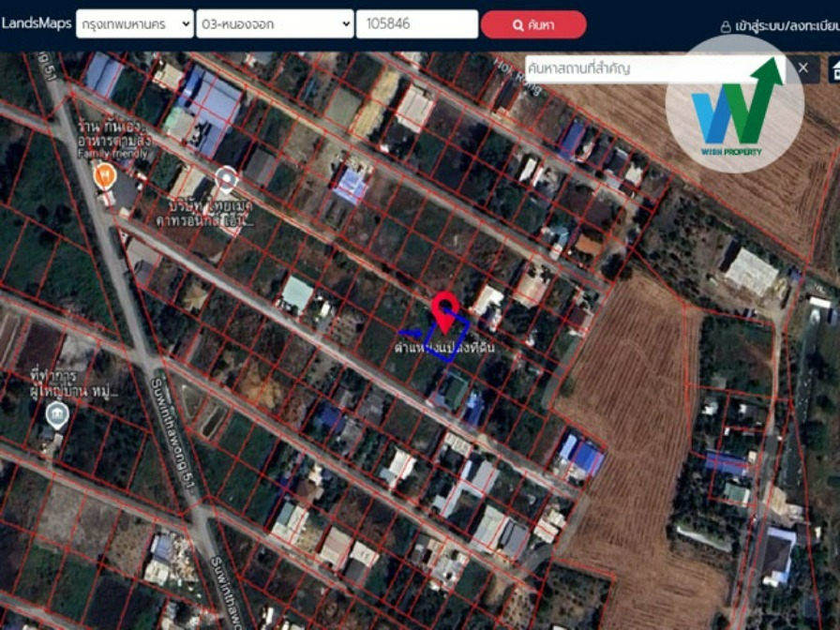Open the กรุงเทพมหานคร province dropdown
840x630 pixels.
point(134,24)
